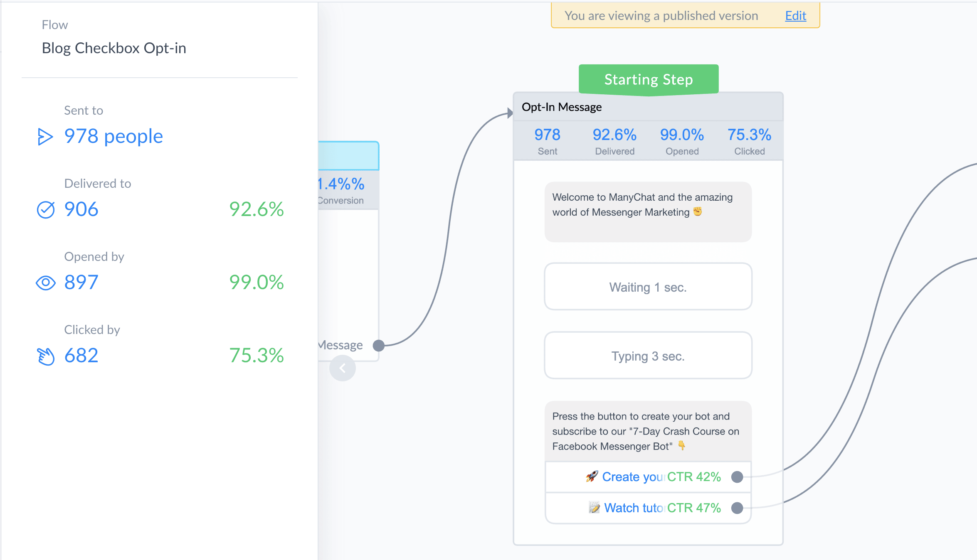Select the Typing 3 sec. block
The image size is (977, 560).
tap(648, 356)
